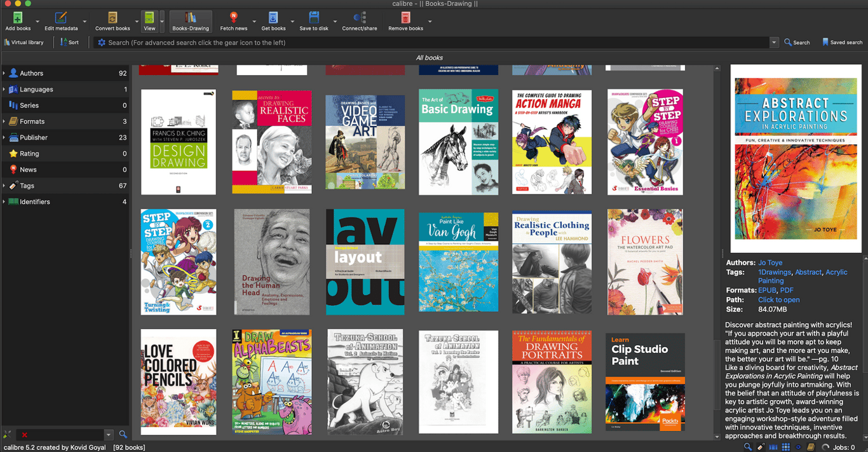Select the Draw AlphaBeasts book cover
Screen dimensions: 868x452
[272, 382]
